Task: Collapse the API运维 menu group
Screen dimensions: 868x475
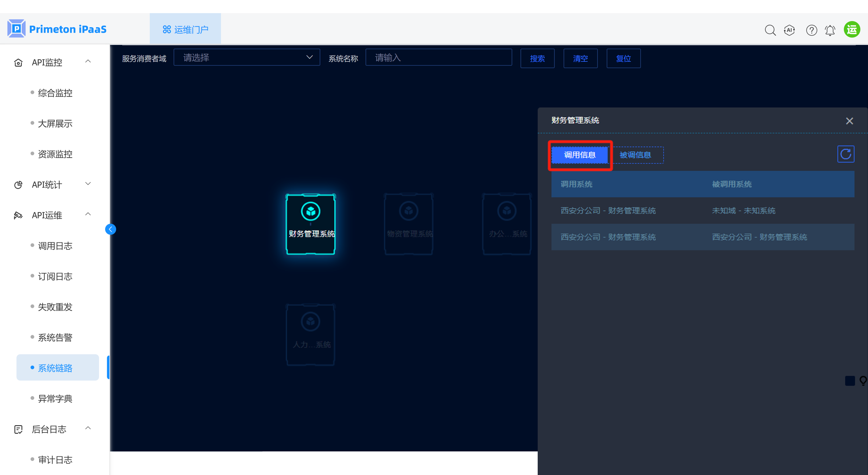Action: [x=54, y=215]
